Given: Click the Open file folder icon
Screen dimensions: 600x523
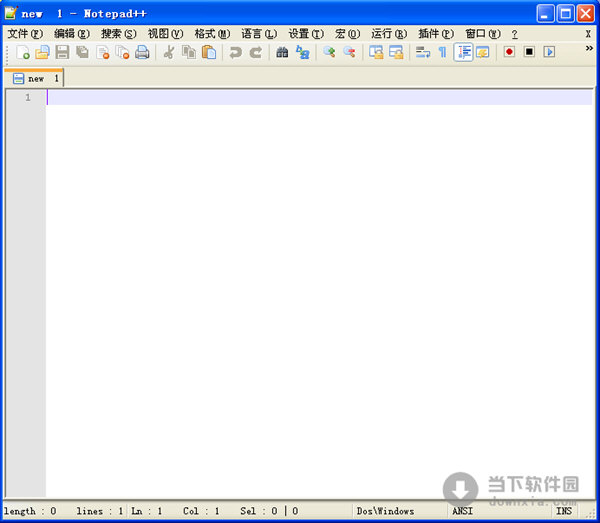Looking at the screenshot, I should tap(42, 52).
